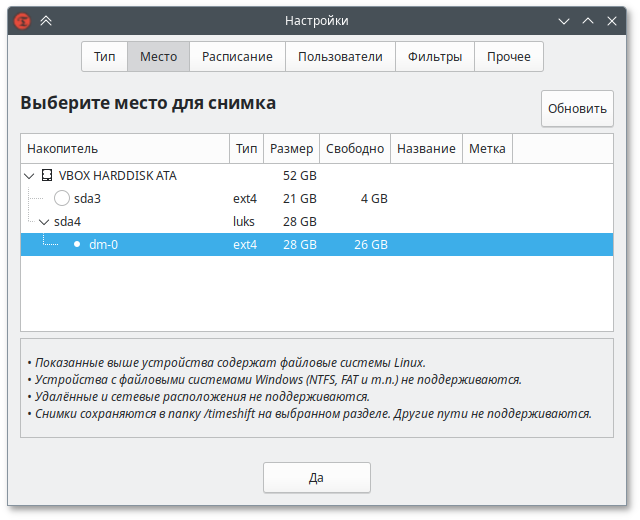Sort by the Размер column header
This screenshot has height=520, width=640.
pyautogui.click(x=291, y=149)
